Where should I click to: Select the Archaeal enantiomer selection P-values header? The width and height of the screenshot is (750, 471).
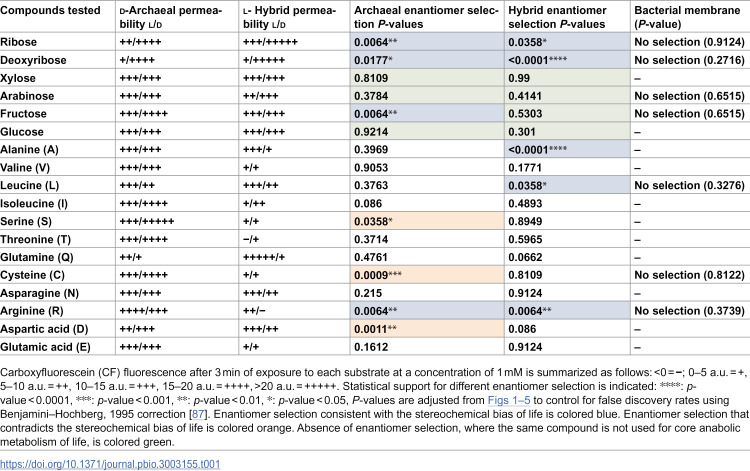[426, 17]
